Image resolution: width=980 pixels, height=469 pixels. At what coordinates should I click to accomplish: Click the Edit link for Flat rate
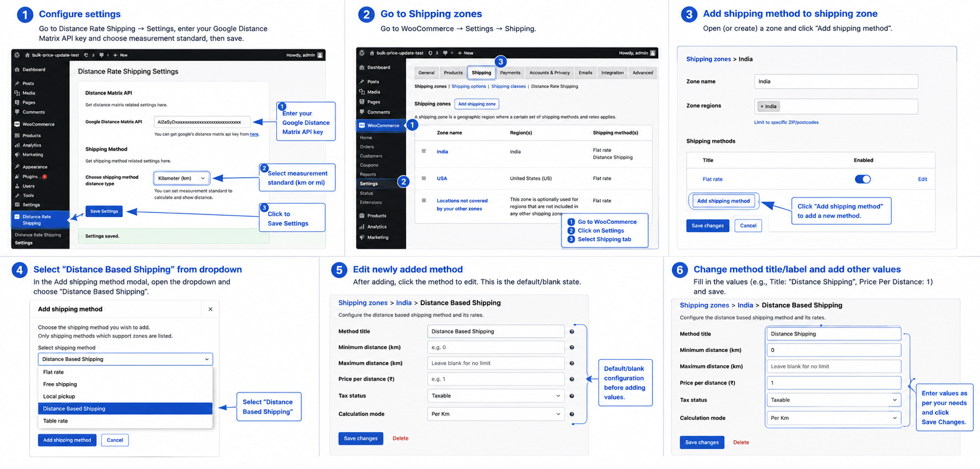[922, 179]
